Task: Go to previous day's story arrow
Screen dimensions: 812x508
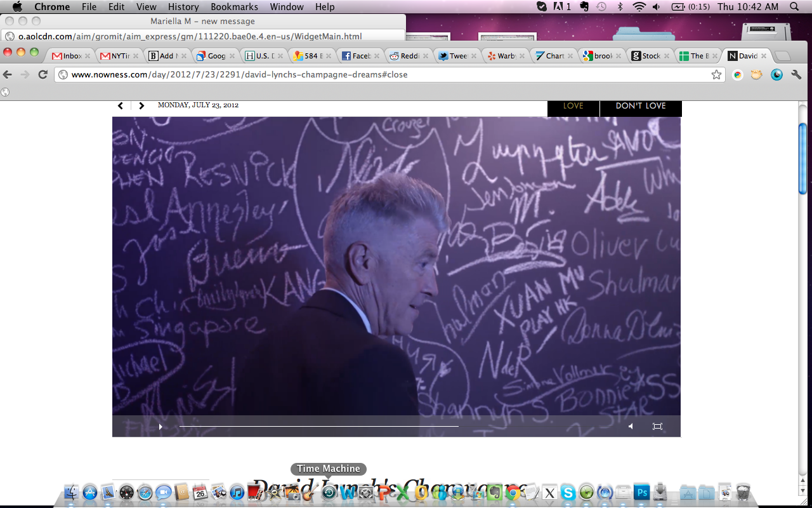Action: point(121,106)
